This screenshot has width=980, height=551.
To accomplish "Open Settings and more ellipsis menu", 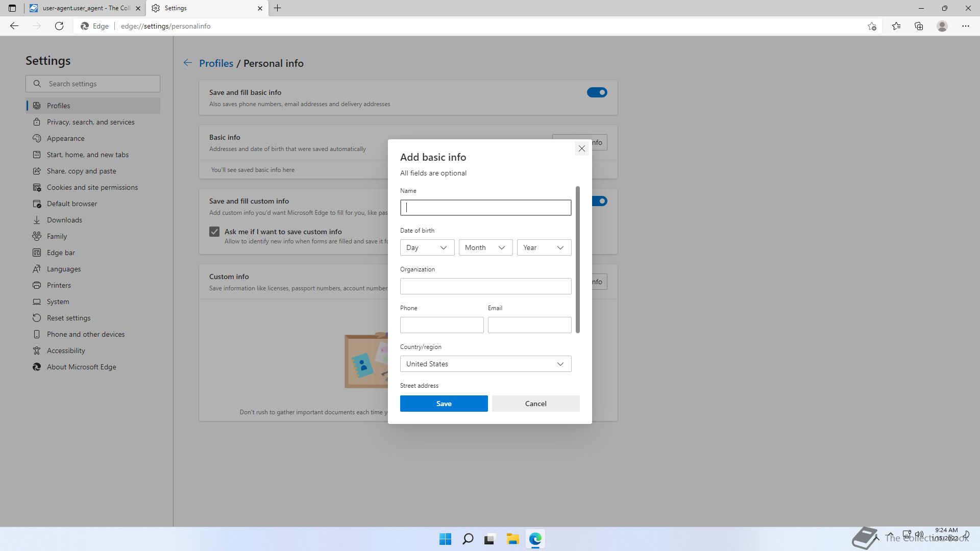I will 965,26.
